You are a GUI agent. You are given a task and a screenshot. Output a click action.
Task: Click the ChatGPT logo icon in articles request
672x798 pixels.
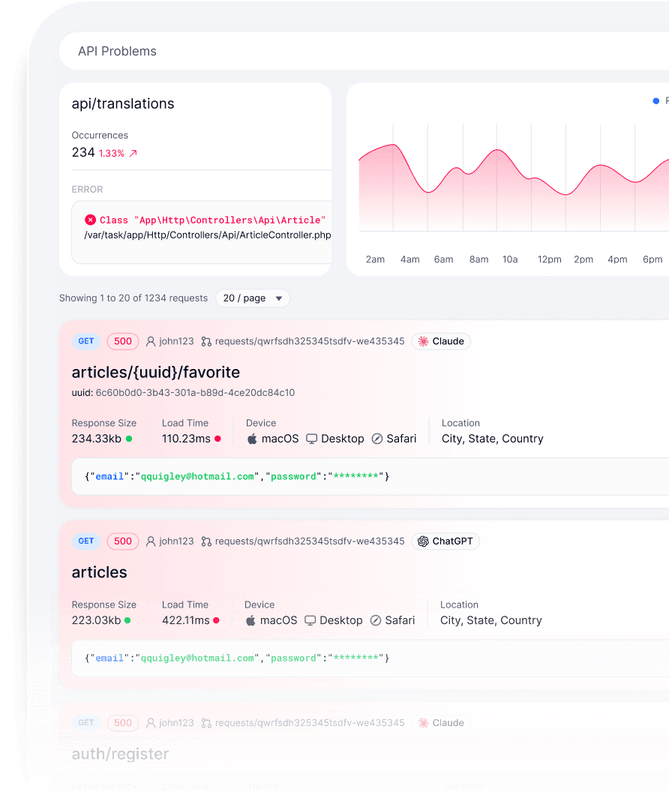[423, 541]
